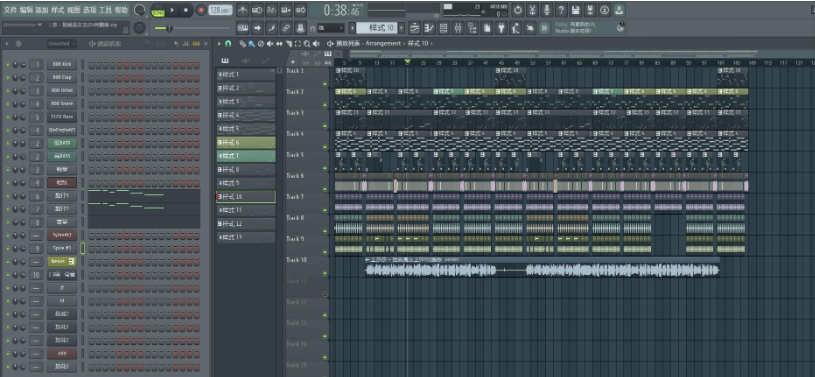
Task: Select the playlist pencil draw tool
Action: click(x=242, y=44)
